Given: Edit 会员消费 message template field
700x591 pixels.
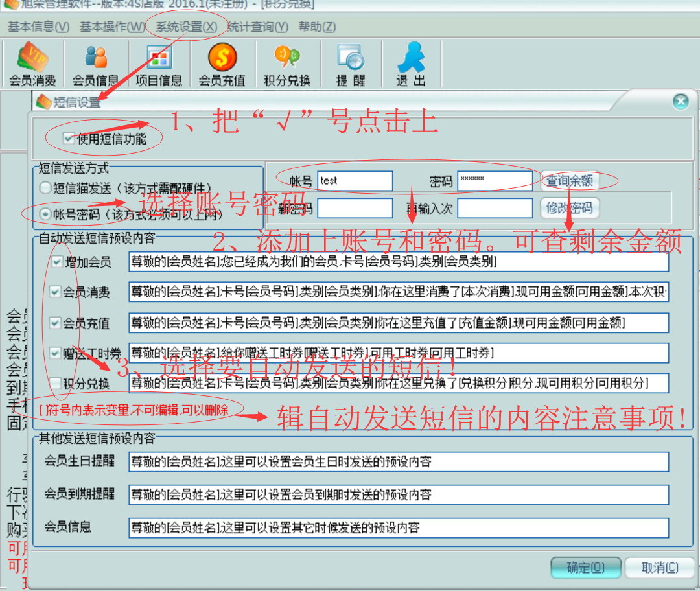Looking at the screenshot, I should pyautogui.click(x=399, y=292).
